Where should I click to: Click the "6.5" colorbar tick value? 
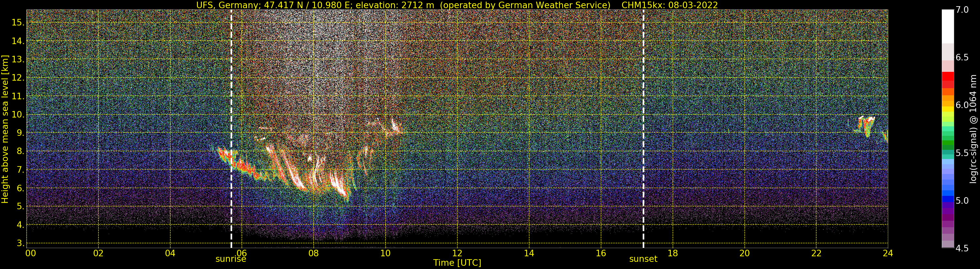point(962,57)
